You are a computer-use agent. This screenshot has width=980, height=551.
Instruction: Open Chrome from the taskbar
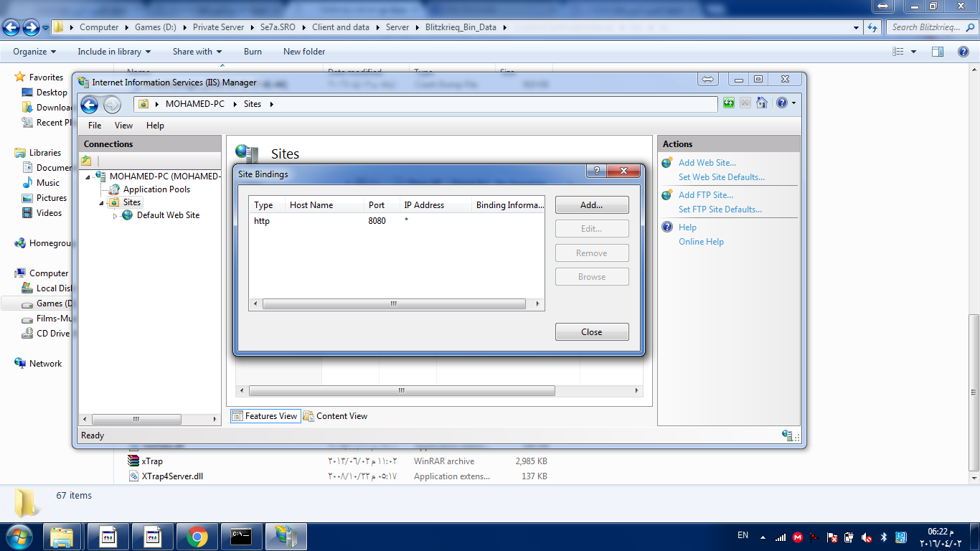(x=197, y=537)
